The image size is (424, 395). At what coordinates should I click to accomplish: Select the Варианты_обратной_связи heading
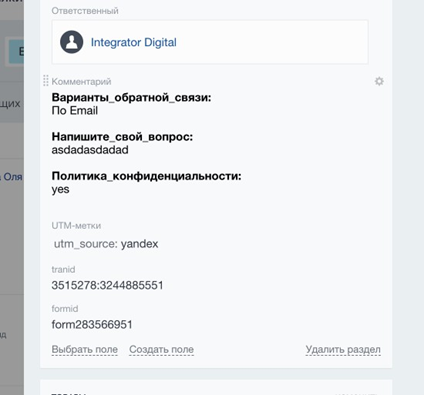131,98
